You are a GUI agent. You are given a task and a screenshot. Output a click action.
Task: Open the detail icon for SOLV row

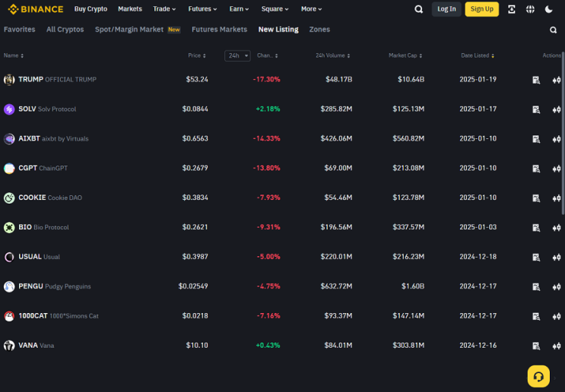pos(536,109)
